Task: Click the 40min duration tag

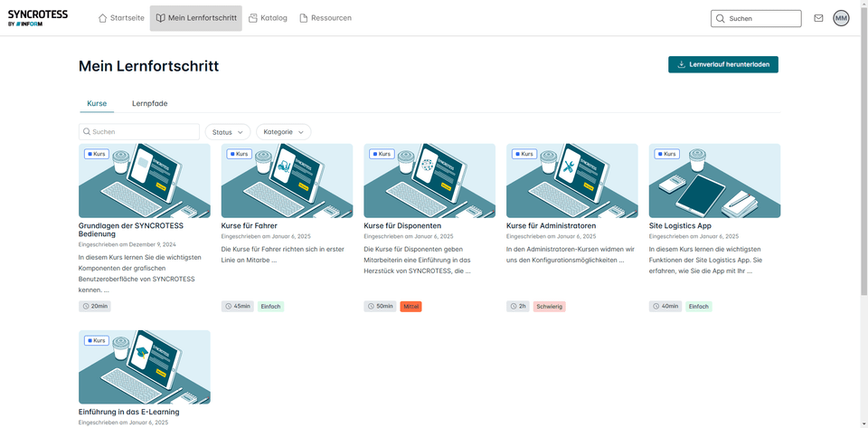Action: (665, 306)
